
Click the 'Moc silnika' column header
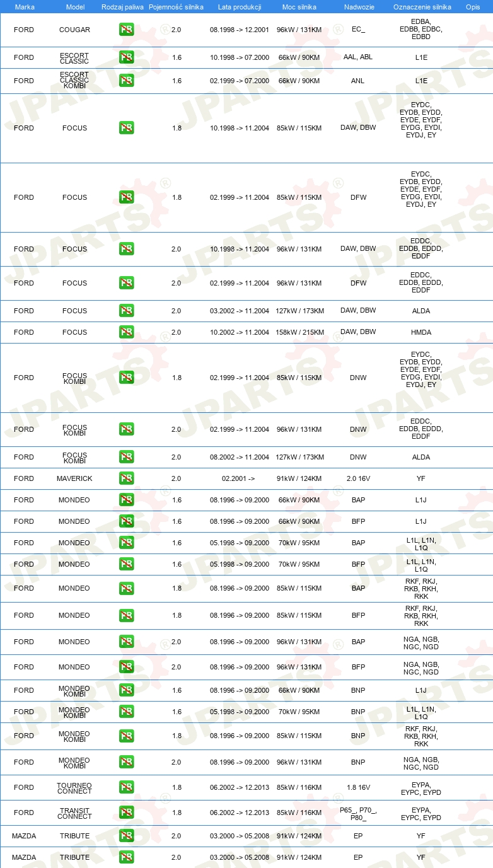click(299, 6)
